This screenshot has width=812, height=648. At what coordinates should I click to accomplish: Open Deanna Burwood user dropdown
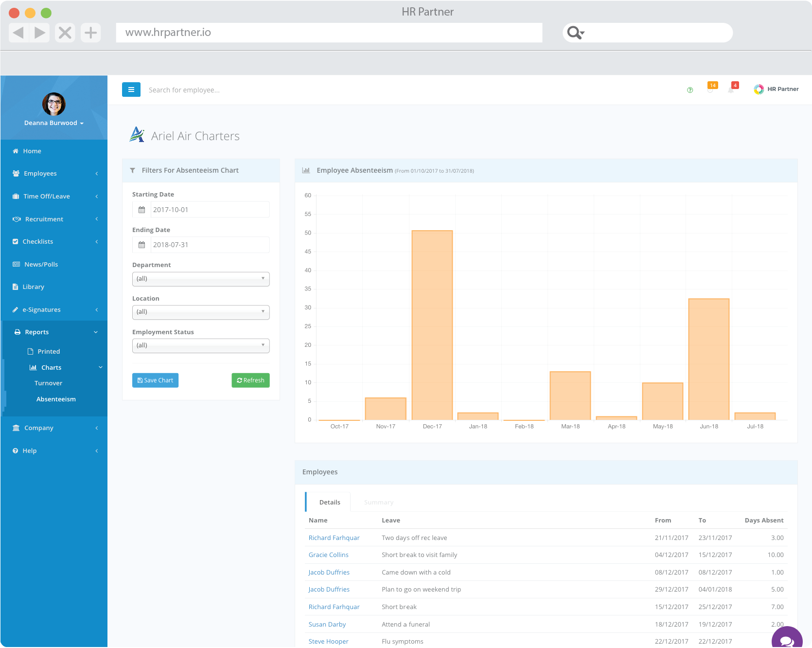click(54, 123)
